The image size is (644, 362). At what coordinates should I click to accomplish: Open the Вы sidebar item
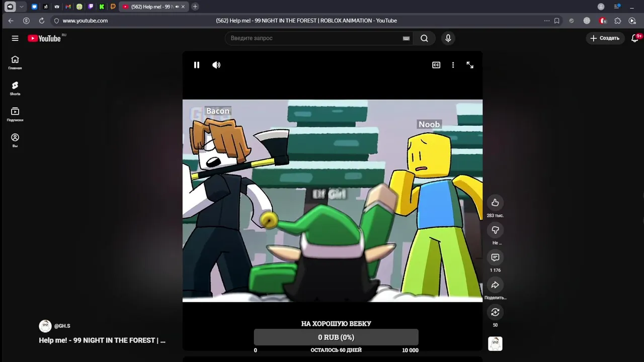pos(15,140)
